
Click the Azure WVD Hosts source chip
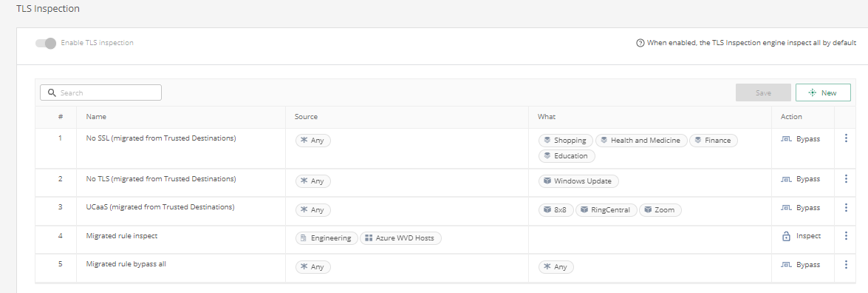click(401, 238)
